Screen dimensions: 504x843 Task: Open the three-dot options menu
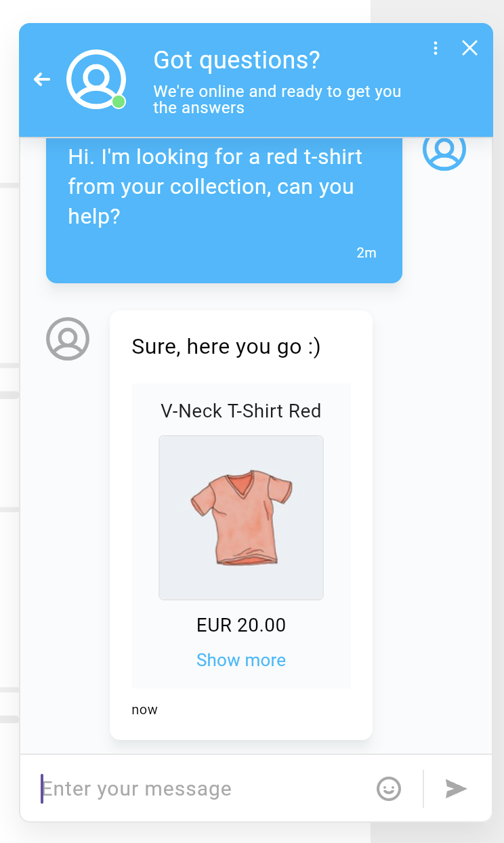tap(436, 48)
